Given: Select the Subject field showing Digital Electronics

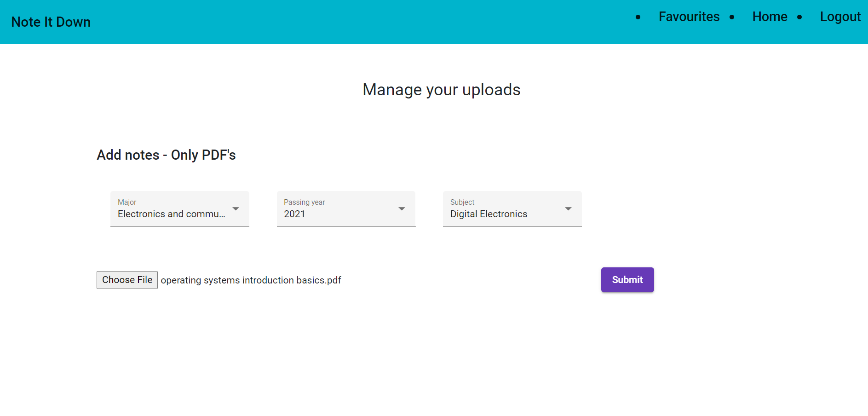Looking at the screenshot, I should [488, 214].
